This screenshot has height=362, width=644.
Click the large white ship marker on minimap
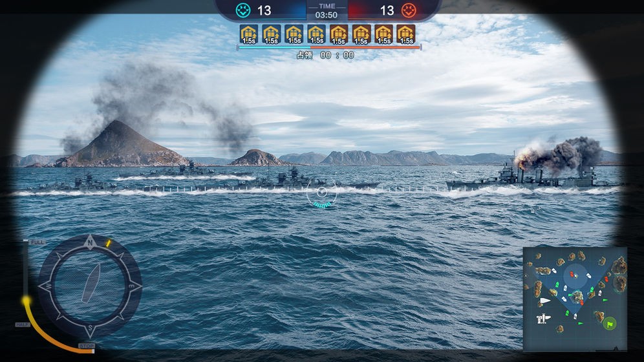pos(545,301)
